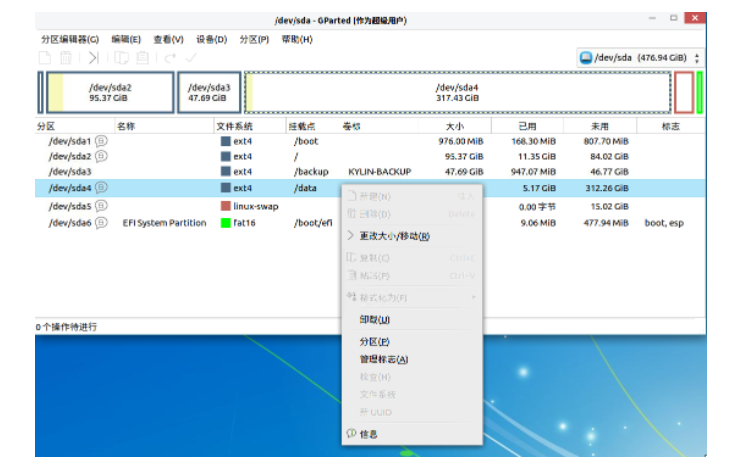
Task: Select the /dev/sda2 partition row
Action: click(370, 156)
